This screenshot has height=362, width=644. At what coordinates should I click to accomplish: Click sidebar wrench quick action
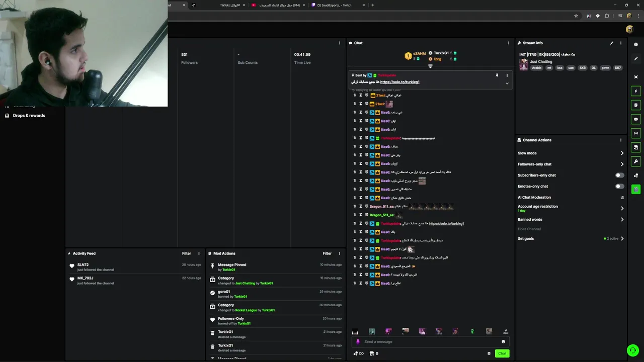coord(636,161)
